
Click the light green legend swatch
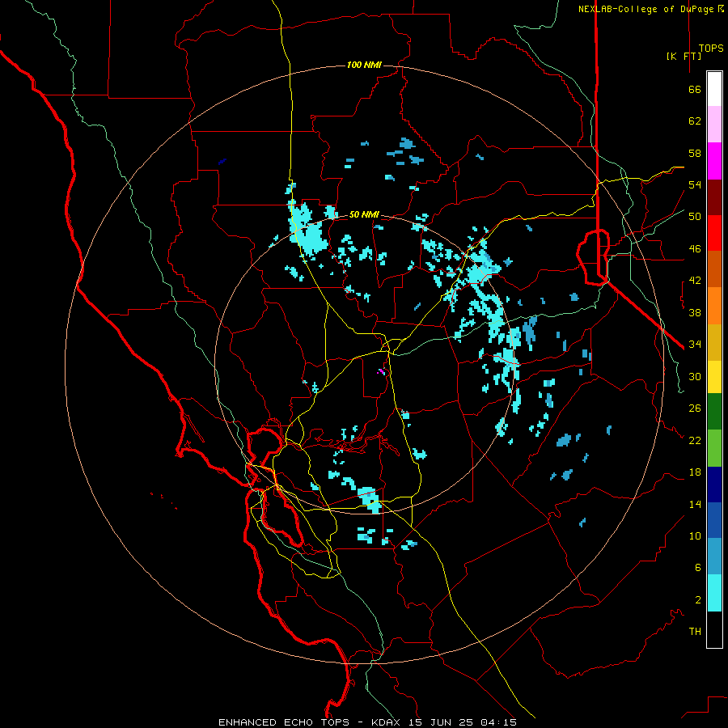714,448
